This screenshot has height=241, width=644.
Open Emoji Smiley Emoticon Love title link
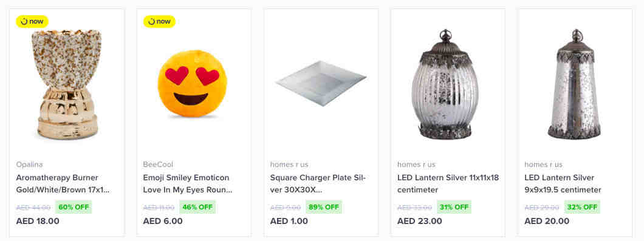coord(188,184)
